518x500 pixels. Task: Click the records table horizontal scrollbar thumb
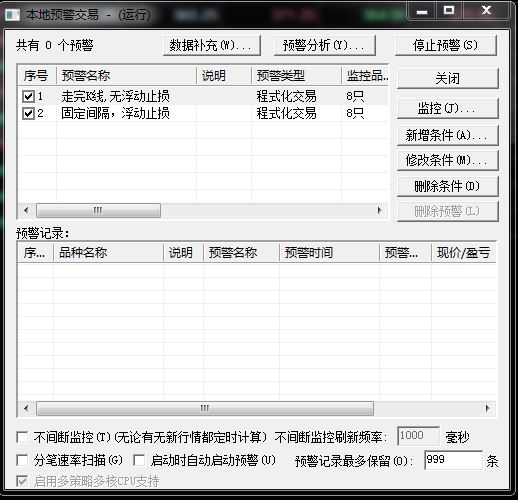pos(205,408)
